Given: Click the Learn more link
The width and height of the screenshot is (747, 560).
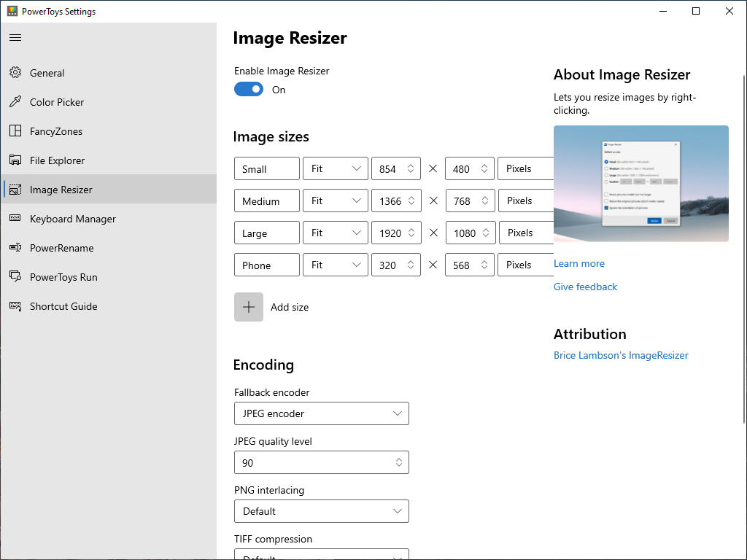Looking at the screenshot, I should click(x=578, y=263).
